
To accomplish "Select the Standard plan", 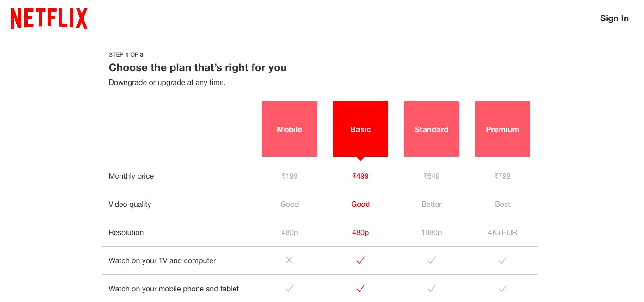I will coord(431,129).
